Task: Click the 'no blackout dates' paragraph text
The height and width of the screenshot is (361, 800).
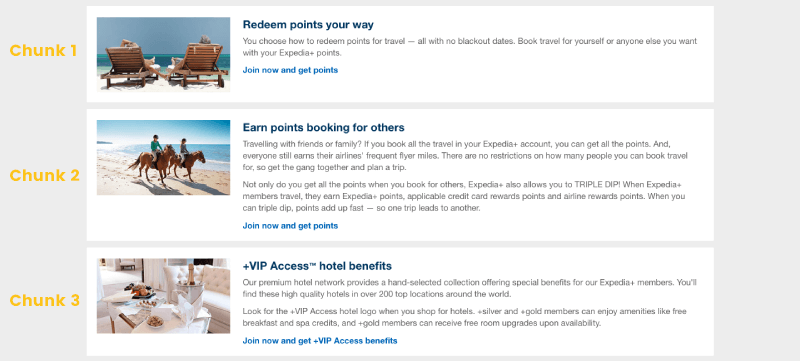Action: point(470,47)
